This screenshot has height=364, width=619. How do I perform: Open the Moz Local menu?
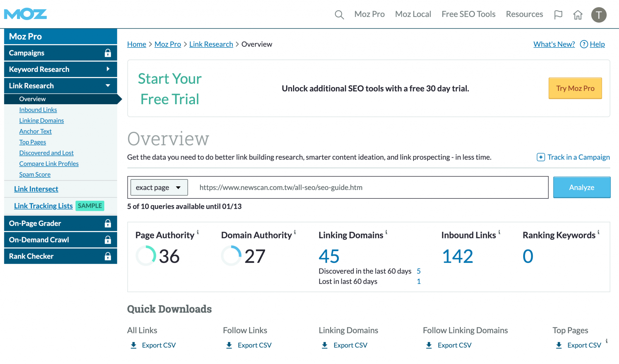click(413, 14)
